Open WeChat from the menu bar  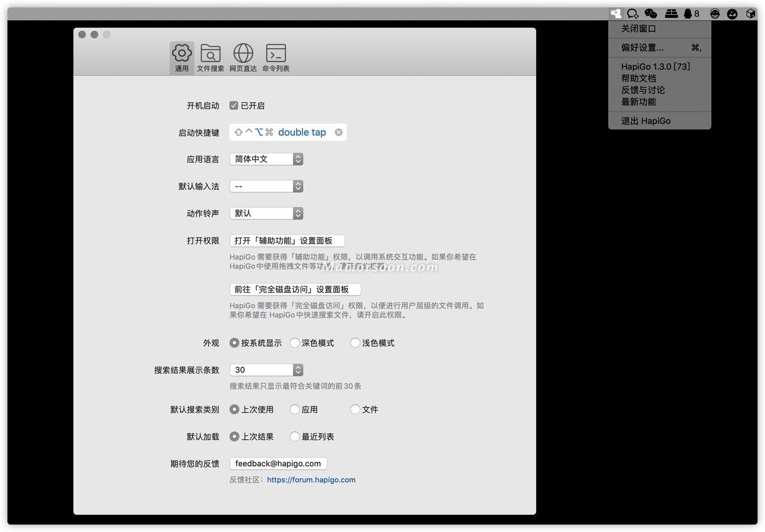click(x=650, y=13)
